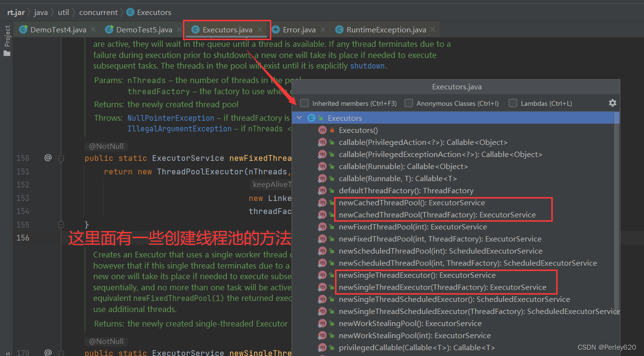Image resolution: width=644 pixels, height=356 pixels.
Task: Click util in the breadcrumb path
Action: (63, 12)
